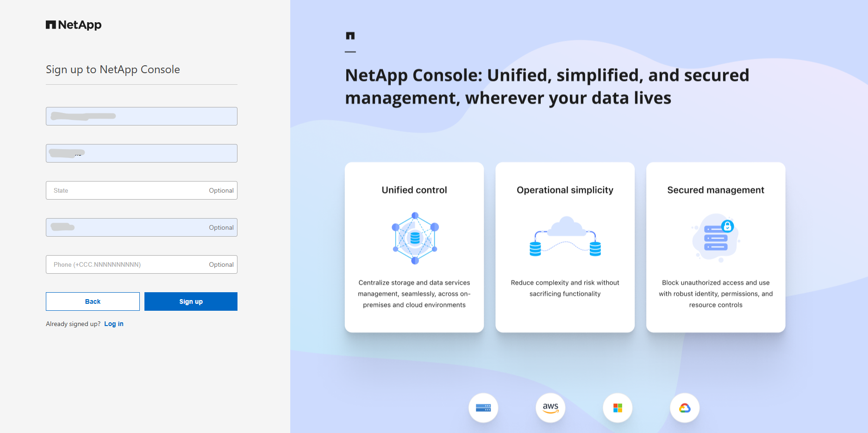Image resolution: width=868 pixels, height=433 pixels.
Task: Click the "Unified control" card title
Action: click(414, 190)
